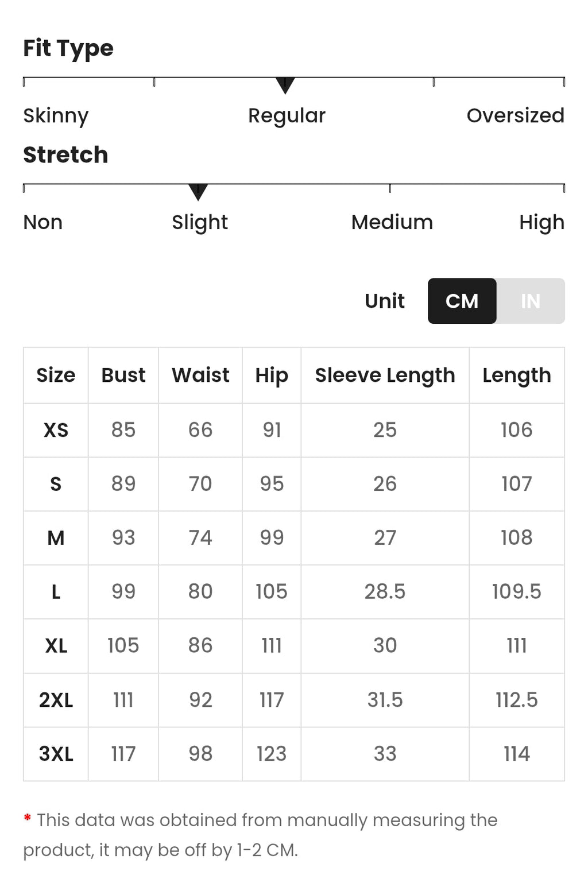Click the Hip column header
The image size is (588, 879).
coord(272,375)
